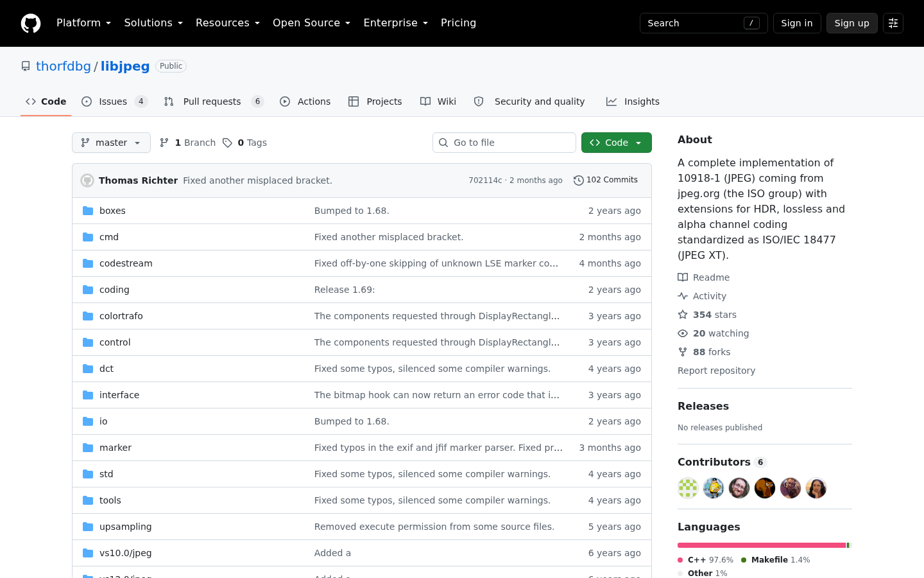Click the vs10.0/jpeg folder icon
Image resolution: width=924 pixels, height=578 pixels.
[88, 553]
